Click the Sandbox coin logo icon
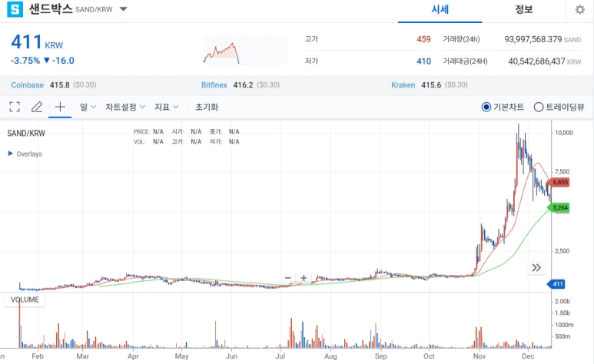This screenshot has width=594, height=364. coord(15,9)
